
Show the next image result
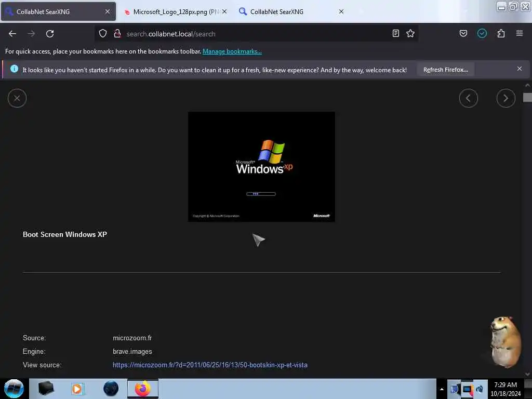pos(506,98)
